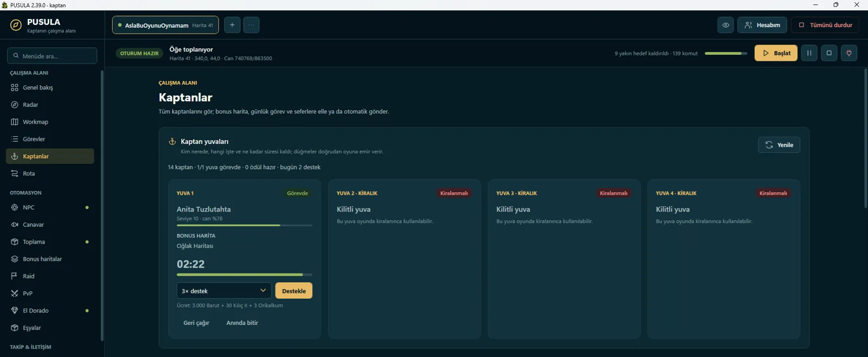Screen dimensions: 868x357
Task: Switch to AslaBuOyunuOynamam account tab
Action: (165, 25)
